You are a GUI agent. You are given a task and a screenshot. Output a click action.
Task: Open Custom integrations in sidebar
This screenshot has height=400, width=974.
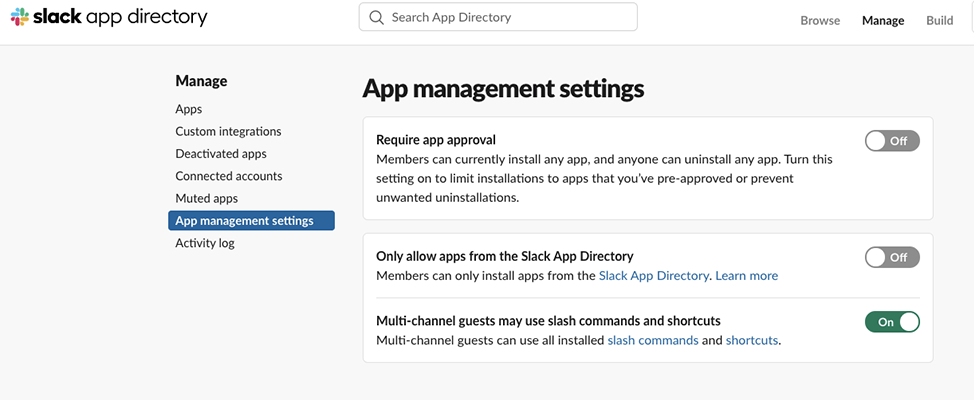pos(228,132)
